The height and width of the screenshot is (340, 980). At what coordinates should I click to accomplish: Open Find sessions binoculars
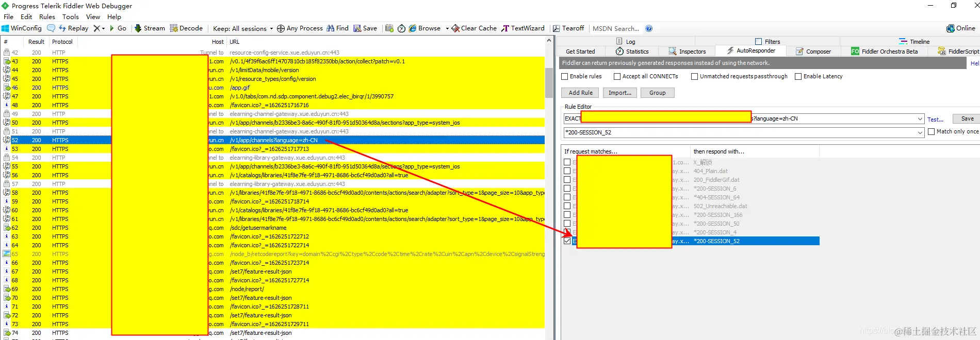pyautogui.click(x=337, y=28)
